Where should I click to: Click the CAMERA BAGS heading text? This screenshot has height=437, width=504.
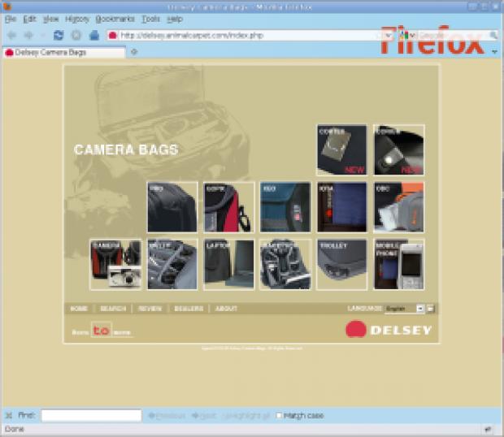[x=126, y=149]
